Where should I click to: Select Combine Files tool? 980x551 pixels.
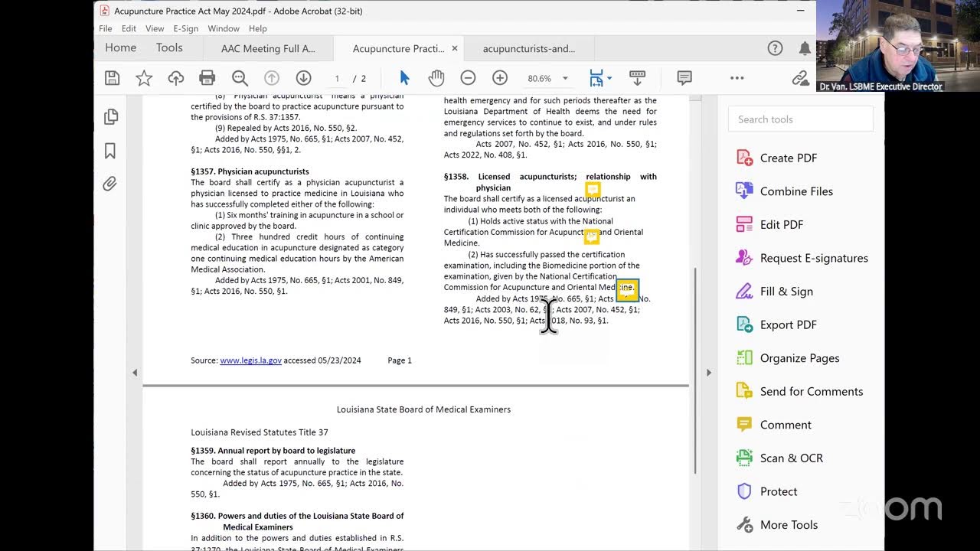point(796,191)
